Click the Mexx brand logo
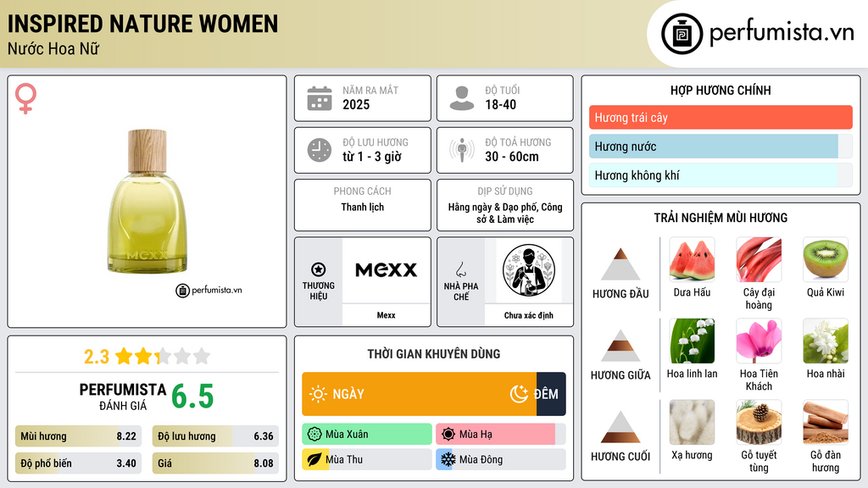868x488 pixels. tap(386, 270)
